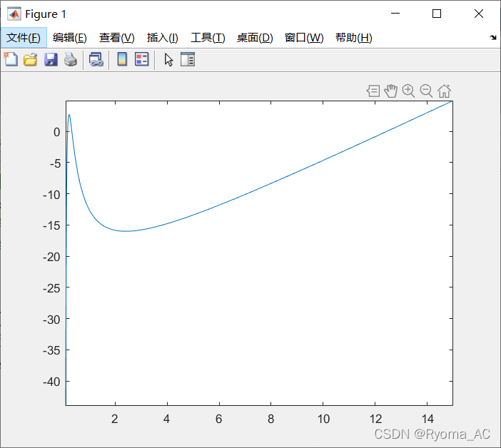This screenshot has height=448, width=501.
Task: Click the y-axis label -25
Action: (x=51, y=288)
